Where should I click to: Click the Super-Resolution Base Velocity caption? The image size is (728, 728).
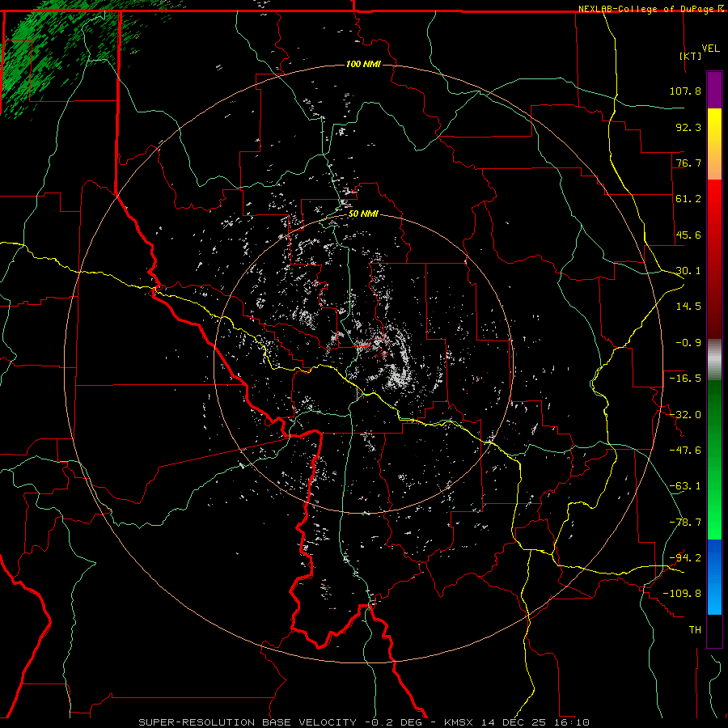pos(364,722)
